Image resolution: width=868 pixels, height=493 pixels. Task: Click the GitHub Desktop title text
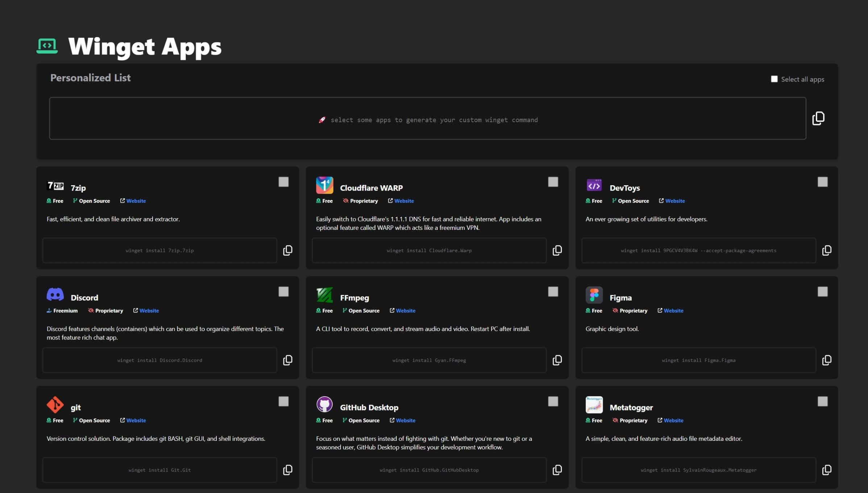[x=369, y=408]
